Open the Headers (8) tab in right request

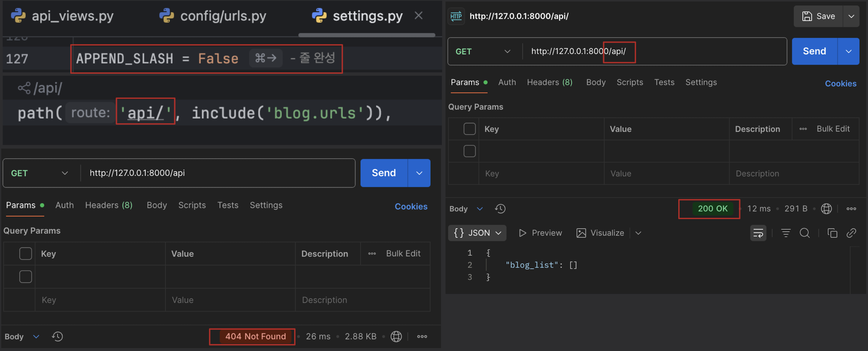click(x=549, y=82)
